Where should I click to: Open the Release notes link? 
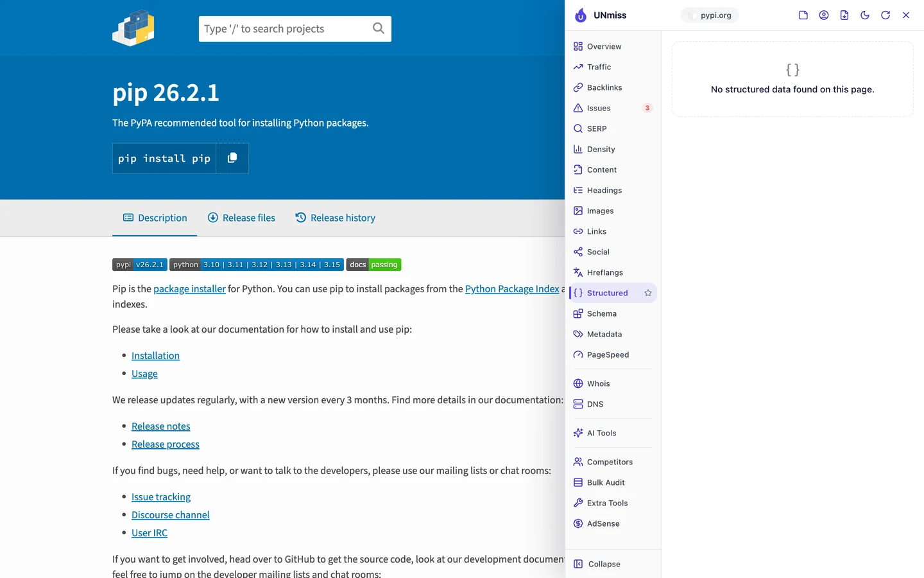(161, 426)
